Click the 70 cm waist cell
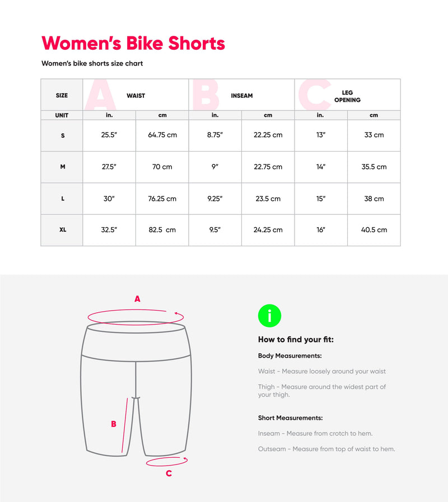 [162, 167]
